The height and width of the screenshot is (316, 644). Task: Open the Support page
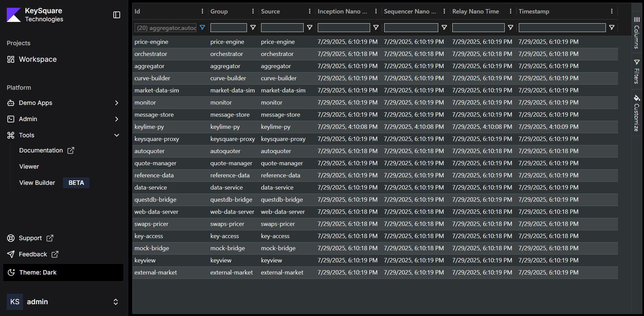pyautogui.click(x=30, y=238)
